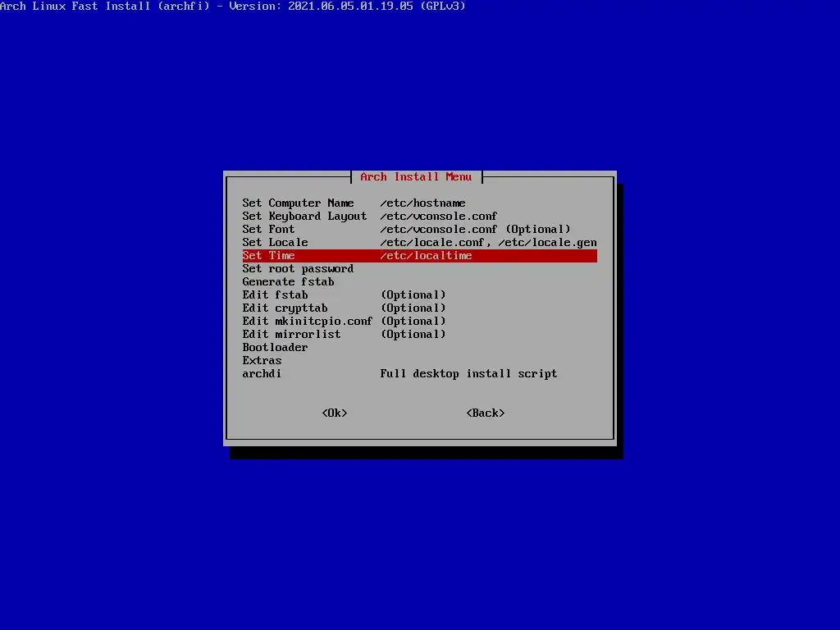Open Set root password option
Image resolution: width=840 pixels, height=630 pixels.
point(419,268)
